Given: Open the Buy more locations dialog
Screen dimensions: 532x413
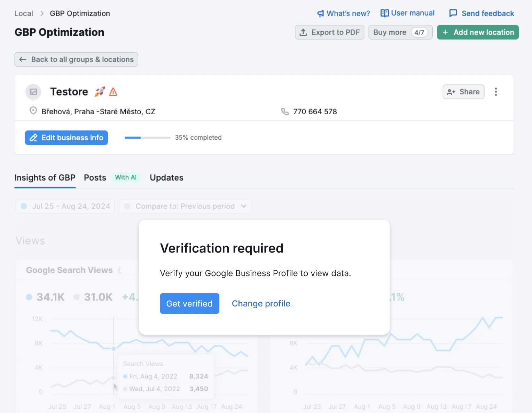Looking at the screenshot, I should tap(400, 32).
